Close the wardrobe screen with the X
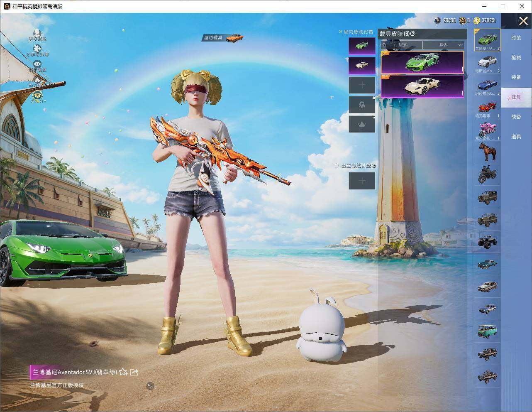 [x=523, y=20]
